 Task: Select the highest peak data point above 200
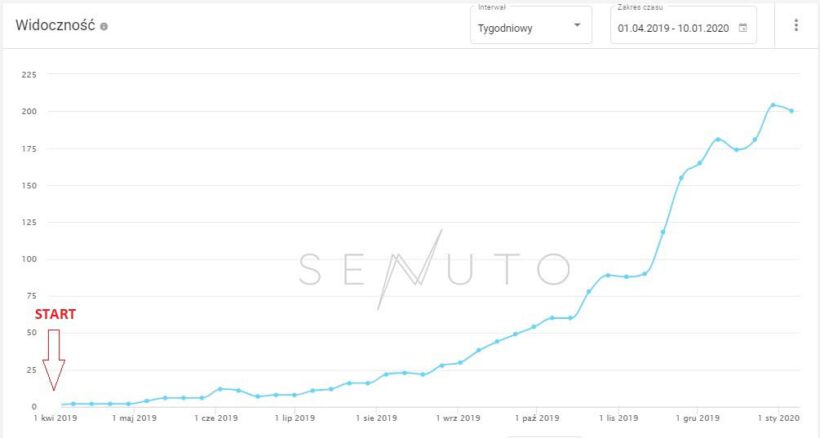coord(773,104)
